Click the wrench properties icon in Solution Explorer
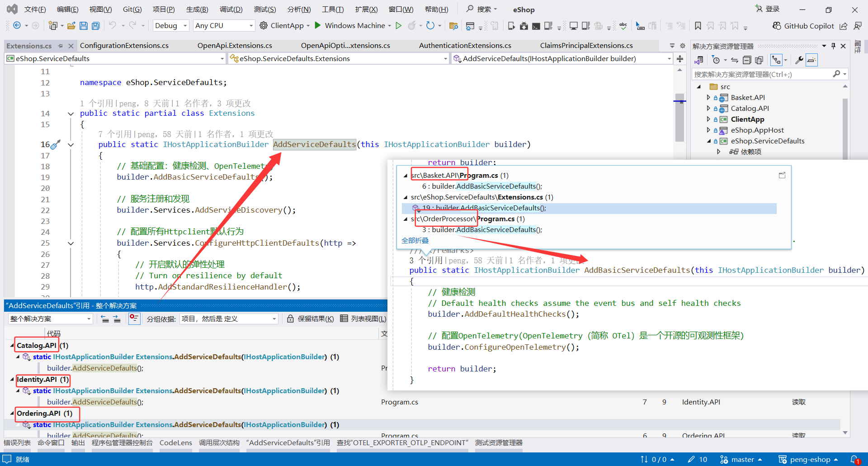868x466 pixels. coord(799,60)
